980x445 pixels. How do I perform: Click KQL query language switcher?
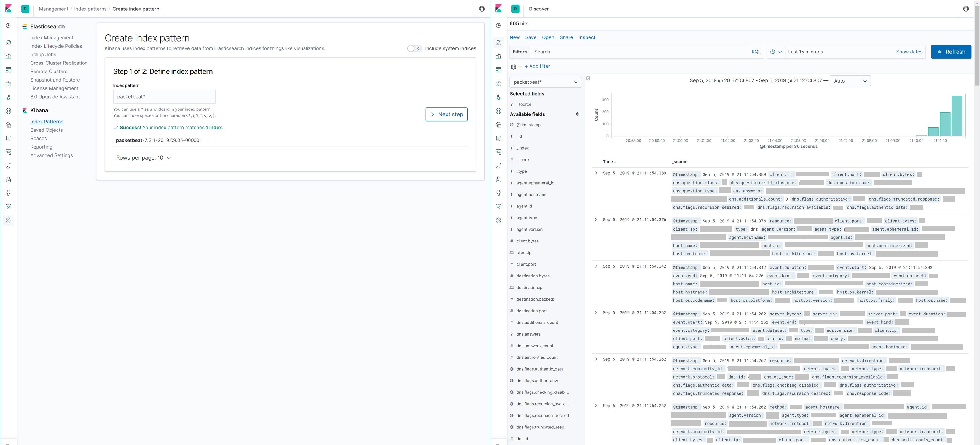pos(756,52)
